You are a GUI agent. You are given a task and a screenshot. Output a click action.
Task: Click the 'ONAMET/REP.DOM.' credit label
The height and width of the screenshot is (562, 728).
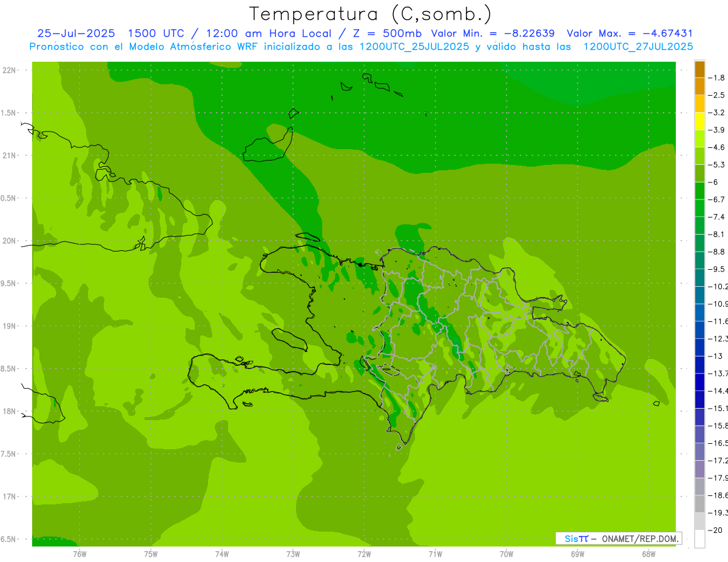639,538
